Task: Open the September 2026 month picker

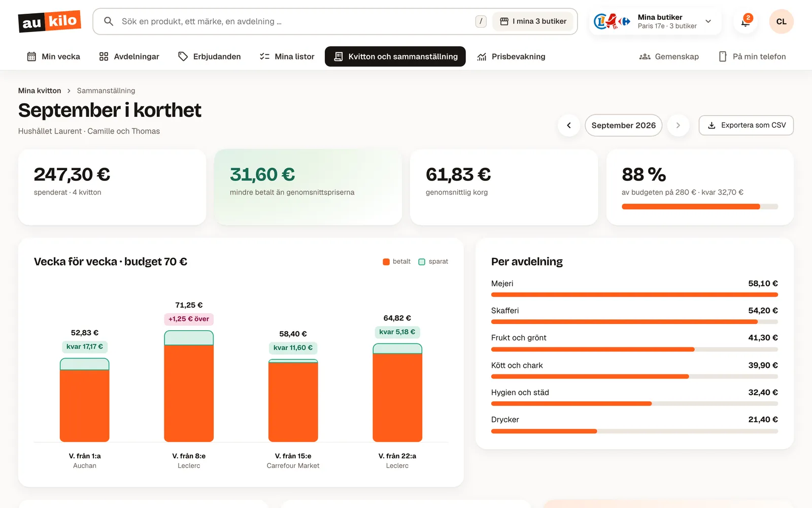Action: [623, 125]
